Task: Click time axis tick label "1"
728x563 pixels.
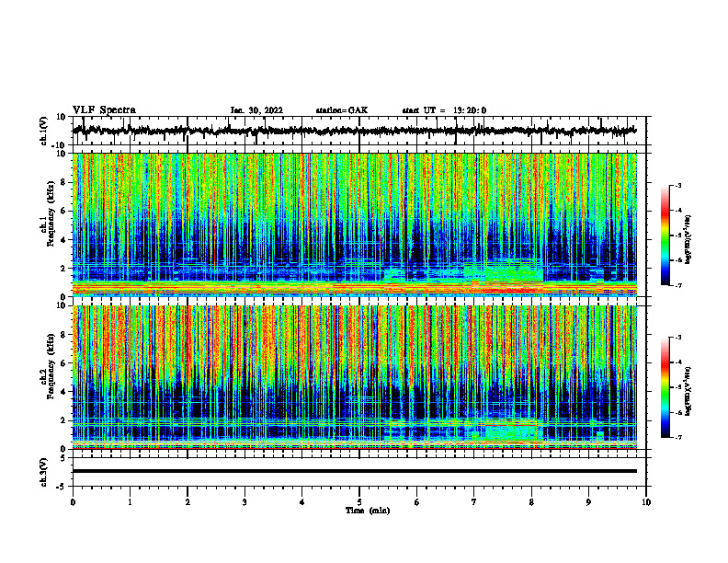Action: [x=130, y=502]
